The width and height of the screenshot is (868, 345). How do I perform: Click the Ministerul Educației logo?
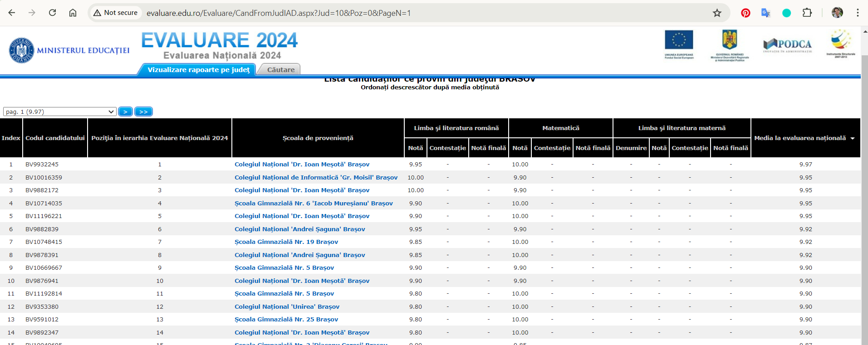click(69, 50)
